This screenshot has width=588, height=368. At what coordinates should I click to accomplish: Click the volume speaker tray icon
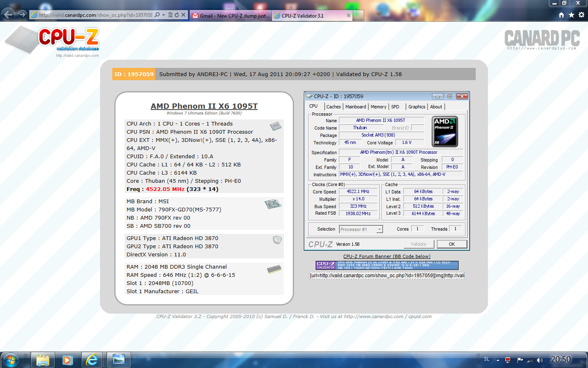click(x=540, y=360)
